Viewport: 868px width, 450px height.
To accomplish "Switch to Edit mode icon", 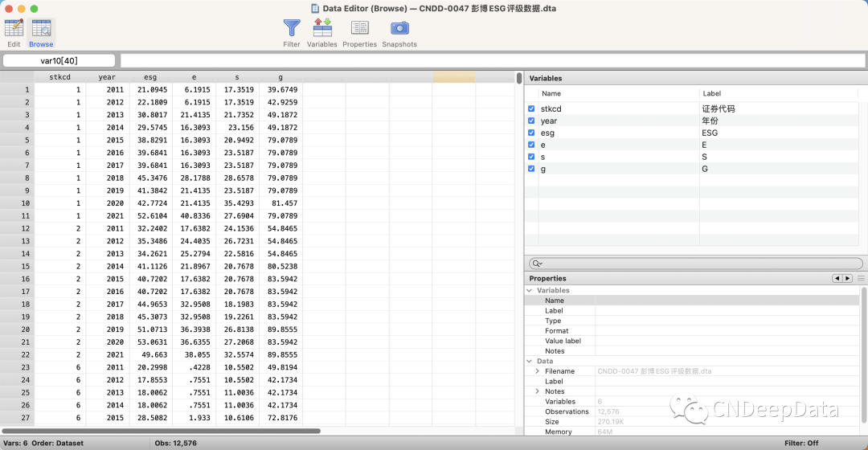I will tap(14, 29).
